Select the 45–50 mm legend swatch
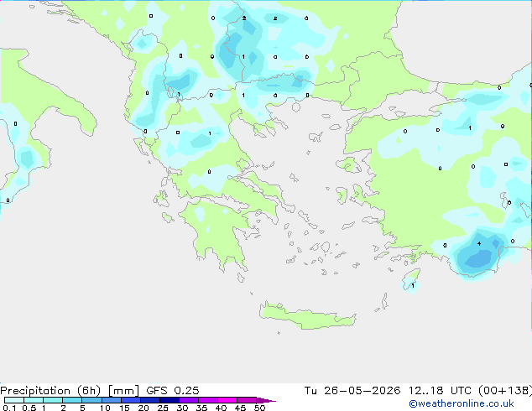Viewport: 532px width, 411px height. click(x=247, y=400)
